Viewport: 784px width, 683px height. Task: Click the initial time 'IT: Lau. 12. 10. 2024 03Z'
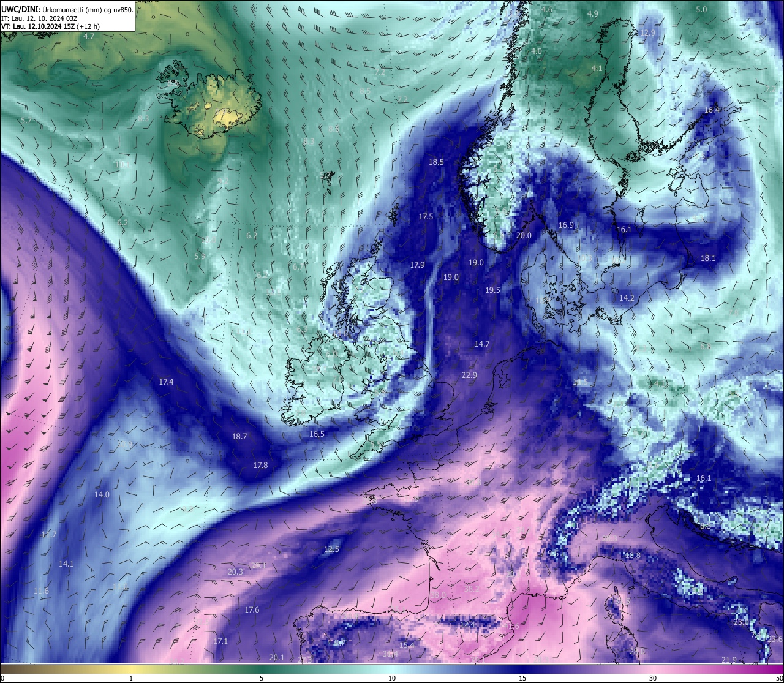[x=39, y=18]
